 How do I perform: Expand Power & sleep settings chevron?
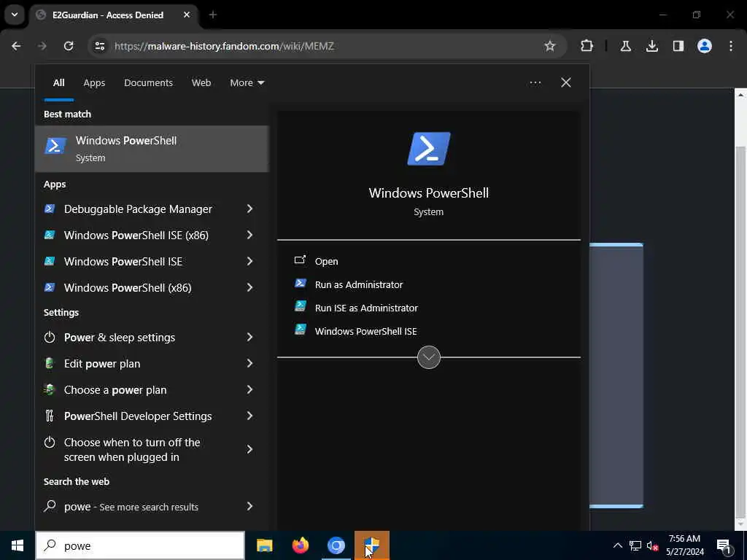pyautogui.click(x=249, y=337)
